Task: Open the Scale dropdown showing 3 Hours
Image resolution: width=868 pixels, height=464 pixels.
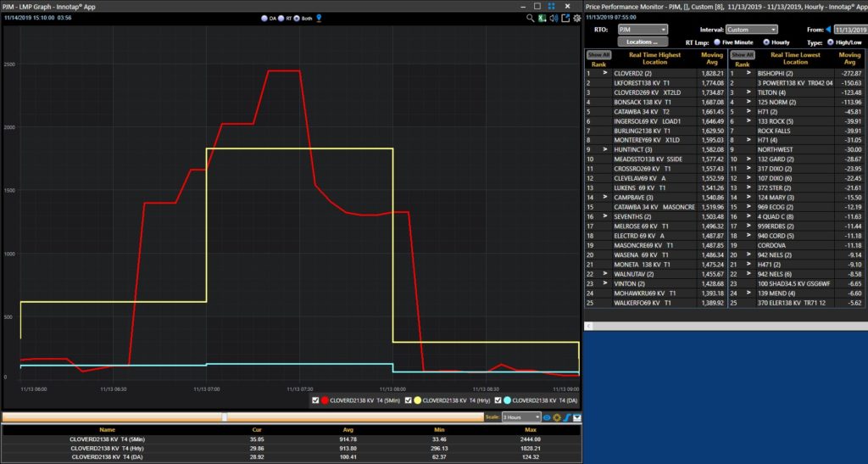Action: point(521,417)
